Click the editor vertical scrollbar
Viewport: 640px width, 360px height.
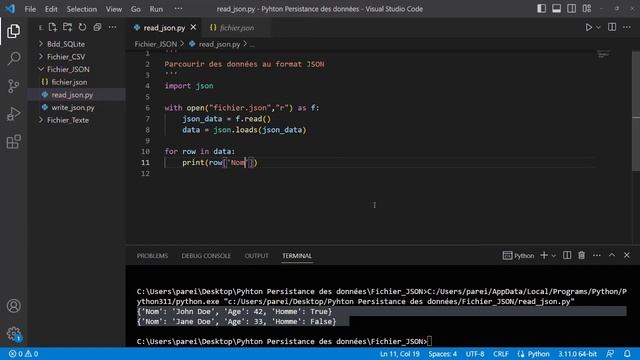636,111
